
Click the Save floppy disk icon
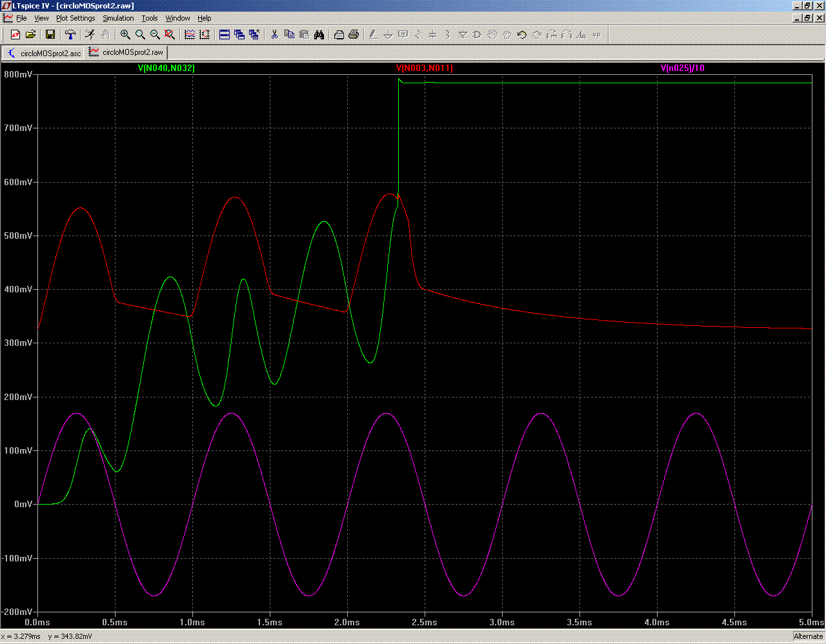pyautogui.click(x=50, y=35)
